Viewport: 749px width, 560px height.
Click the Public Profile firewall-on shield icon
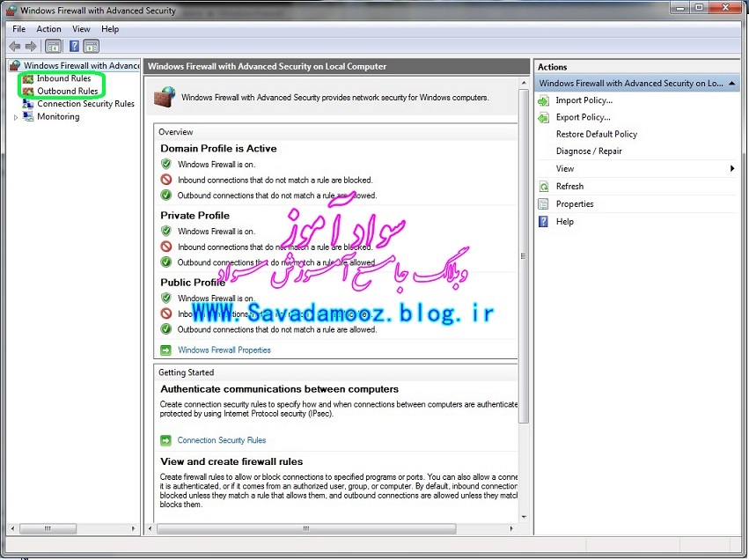tap(165, 298)
